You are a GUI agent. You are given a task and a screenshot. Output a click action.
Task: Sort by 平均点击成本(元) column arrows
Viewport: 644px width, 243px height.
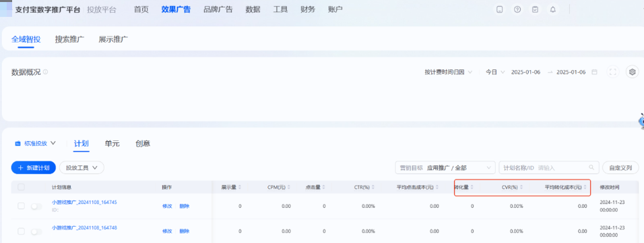(438, 188)
